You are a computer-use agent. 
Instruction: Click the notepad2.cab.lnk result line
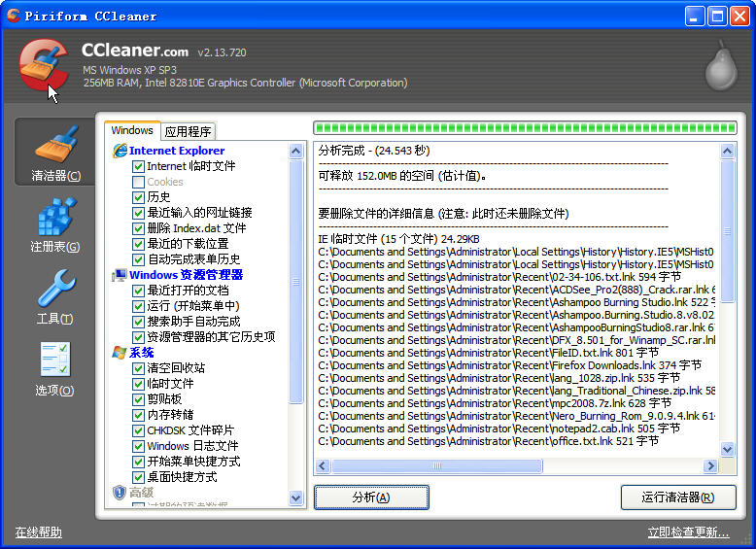coord(499,429)
